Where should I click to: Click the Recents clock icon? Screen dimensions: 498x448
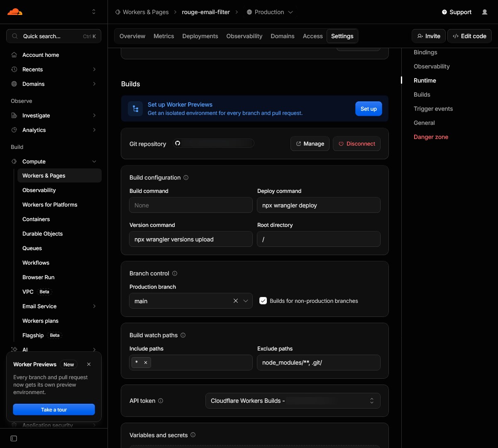click(x=14, y=69)
